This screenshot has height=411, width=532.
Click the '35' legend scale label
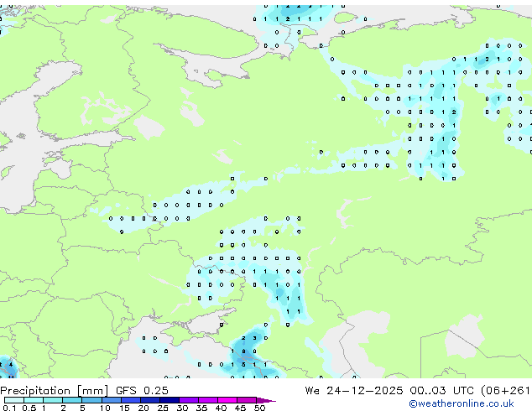(x=201, y=408)
